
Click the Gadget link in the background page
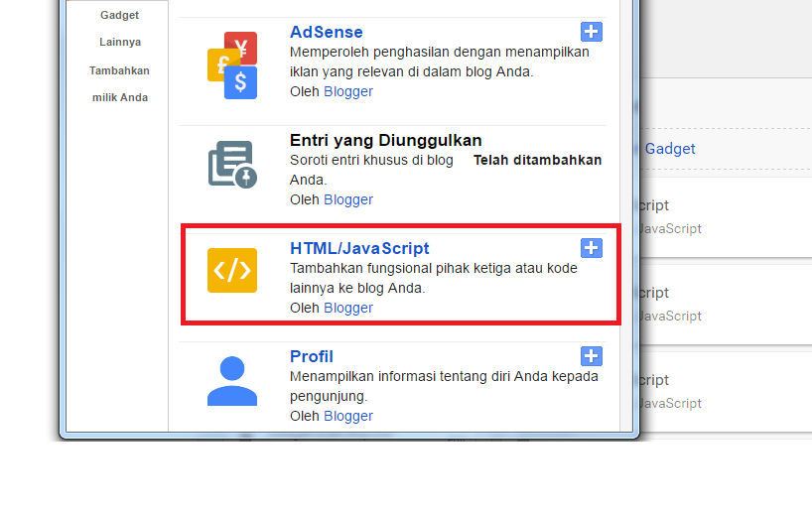point(670,149)
